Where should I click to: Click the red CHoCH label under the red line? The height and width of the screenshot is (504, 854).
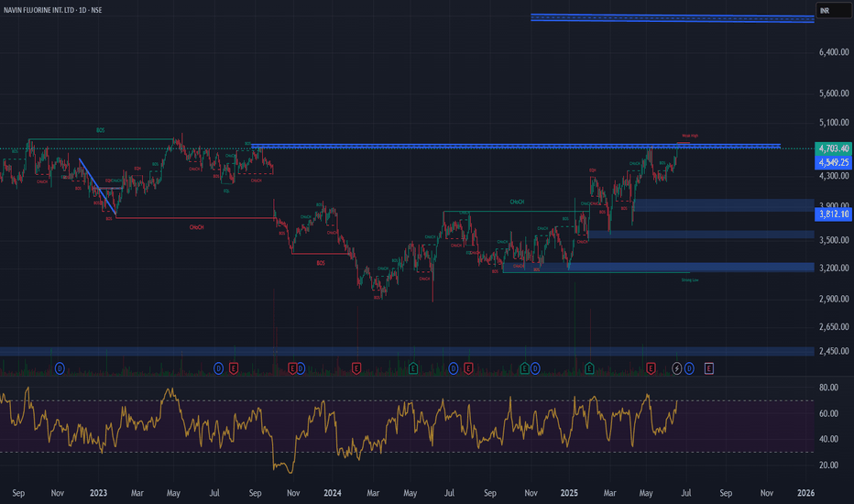pyautogui.click(x=196, y=227)
